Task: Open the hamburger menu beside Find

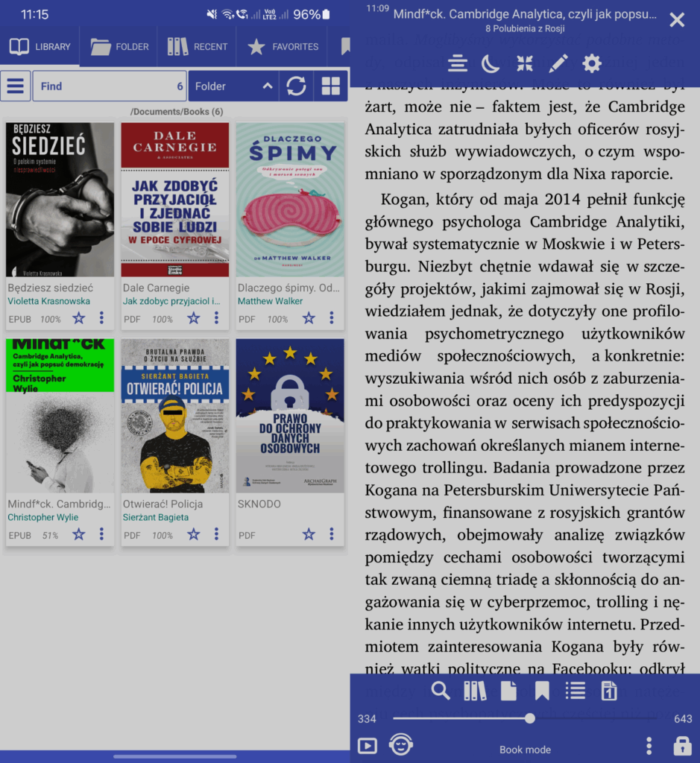Action: pyautogui.click(x=16, y=86)
